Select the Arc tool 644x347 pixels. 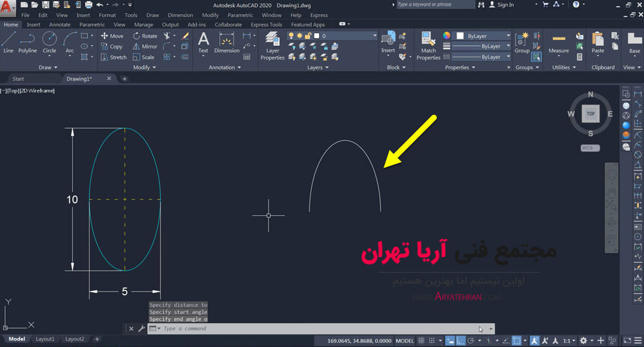click(70, 43)
